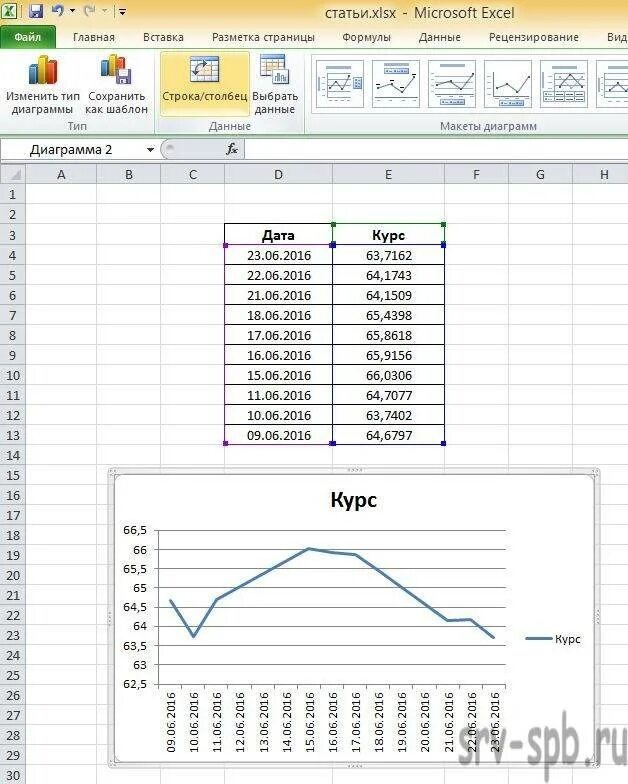Click in the formula bar input area
The height and width of the screenshot is (784, 628).
436,150
